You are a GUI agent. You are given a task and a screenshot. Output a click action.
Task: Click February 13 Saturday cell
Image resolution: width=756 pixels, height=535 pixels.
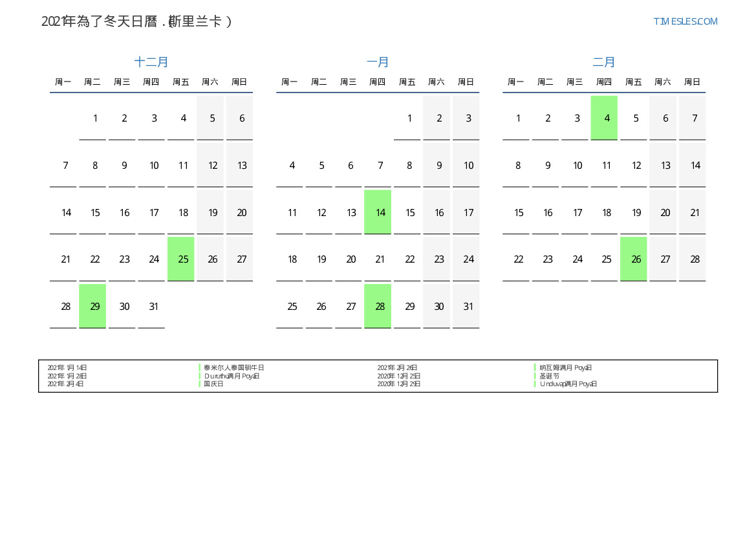tap(663, 165)
